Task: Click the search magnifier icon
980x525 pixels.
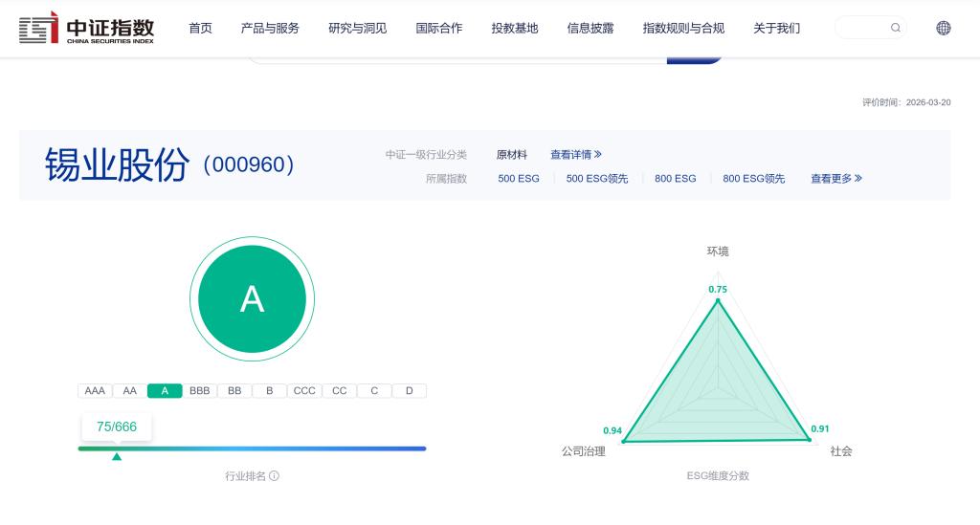Action: [x=896, y=28]
